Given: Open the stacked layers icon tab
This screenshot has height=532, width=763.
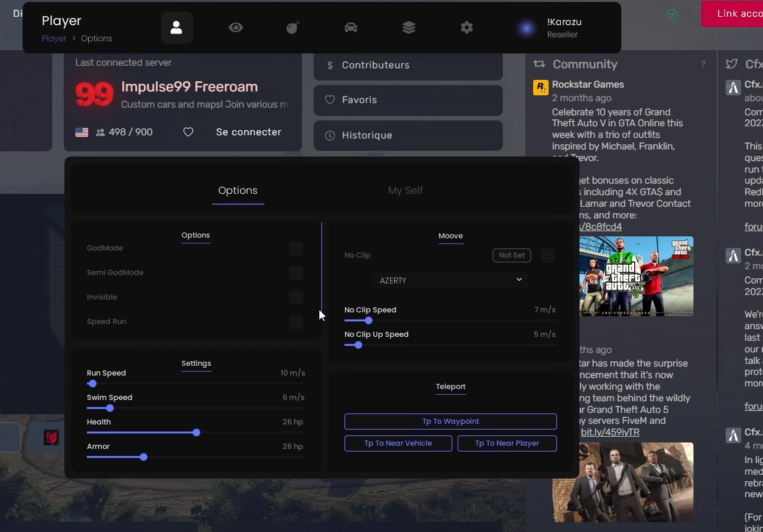Looking at the screenshot, I should (x=409, y=28).
